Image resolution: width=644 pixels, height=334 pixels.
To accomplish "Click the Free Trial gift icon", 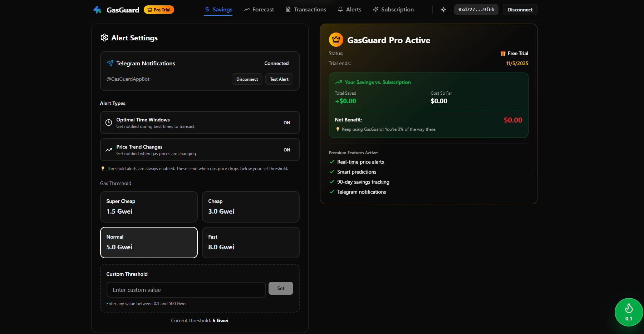I will pyautogui.click(x=503, y=53).
